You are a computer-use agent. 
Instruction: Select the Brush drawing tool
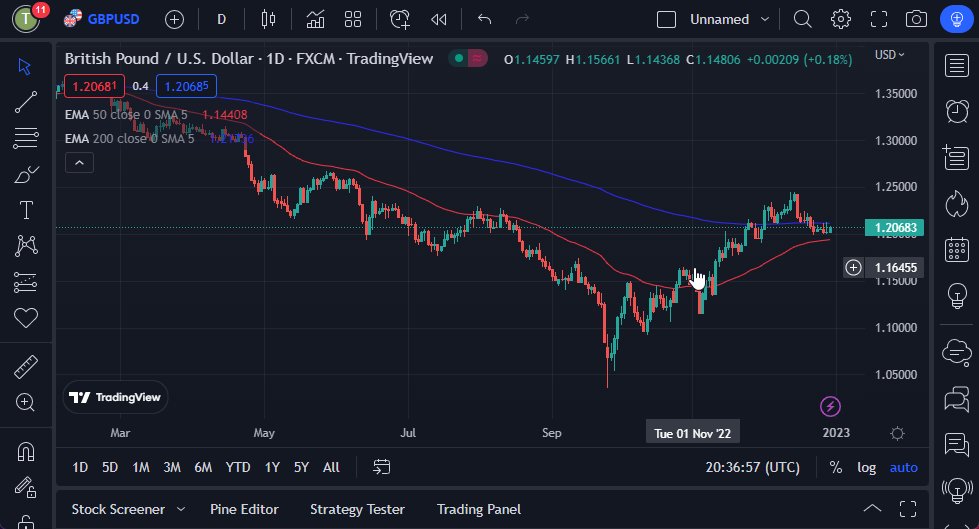coord(25,174)
